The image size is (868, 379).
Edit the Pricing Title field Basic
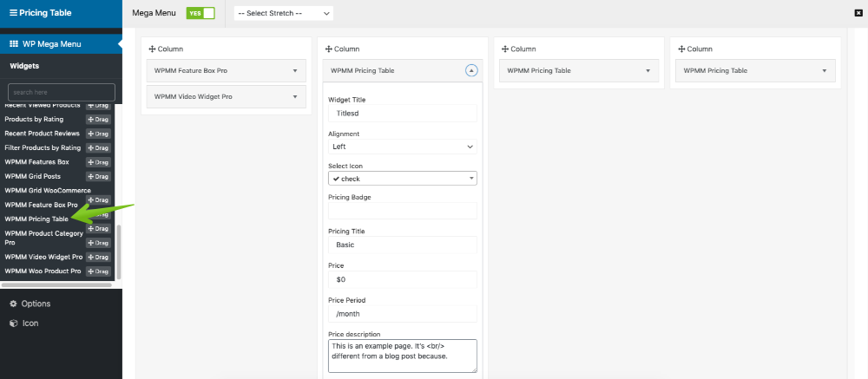tap(403, 245)
